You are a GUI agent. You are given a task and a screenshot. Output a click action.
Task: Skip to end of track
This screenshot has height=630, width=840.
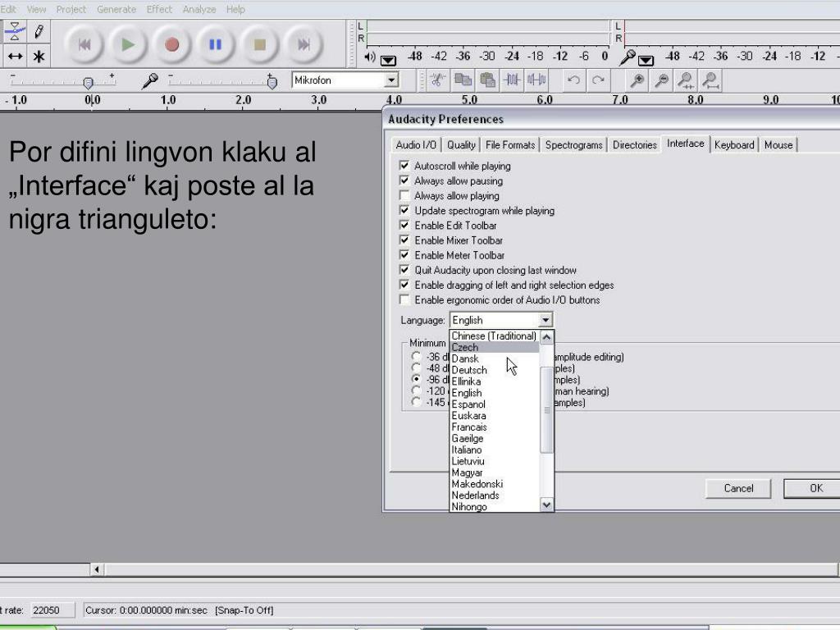[x=304, y=44]
